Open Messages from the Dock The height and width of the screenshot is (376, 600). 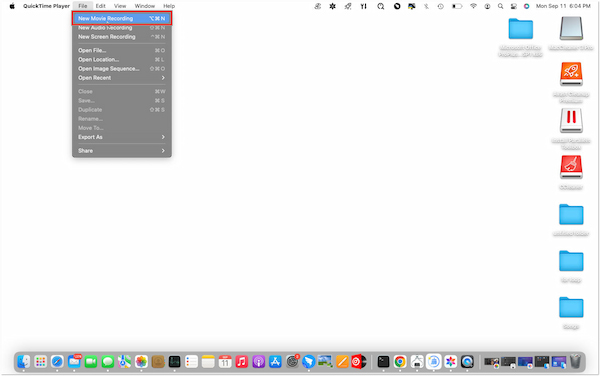(108, 361)
